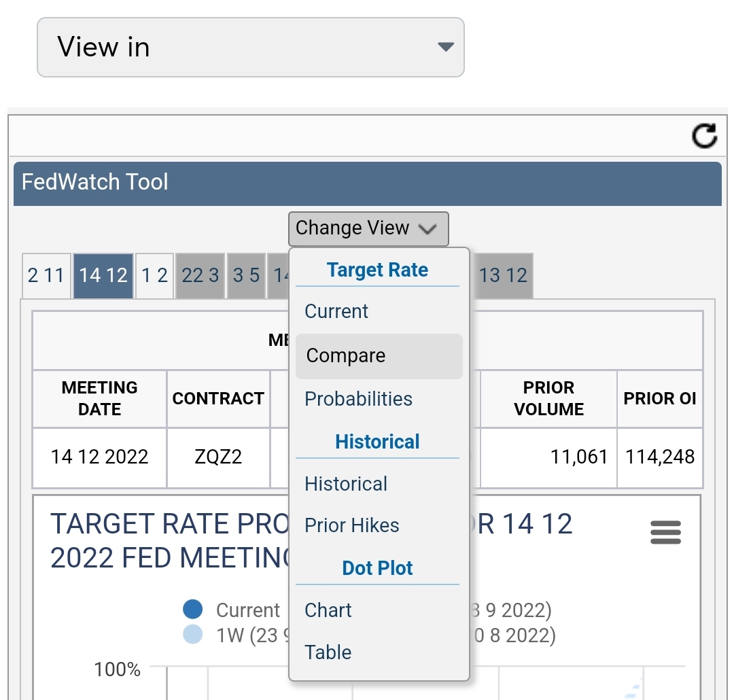
Task: Click the MEETING DATE column header
Action: click(100, 398)
